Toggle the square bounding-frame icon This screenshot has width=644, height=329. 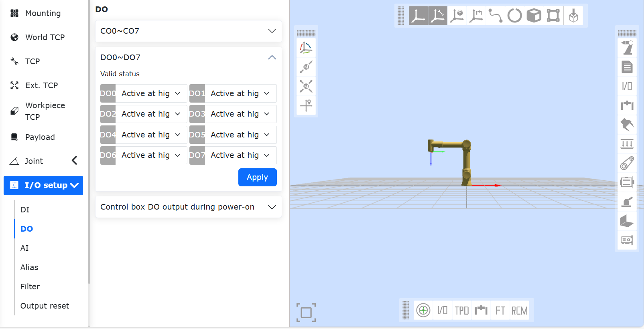click(553, 16)
